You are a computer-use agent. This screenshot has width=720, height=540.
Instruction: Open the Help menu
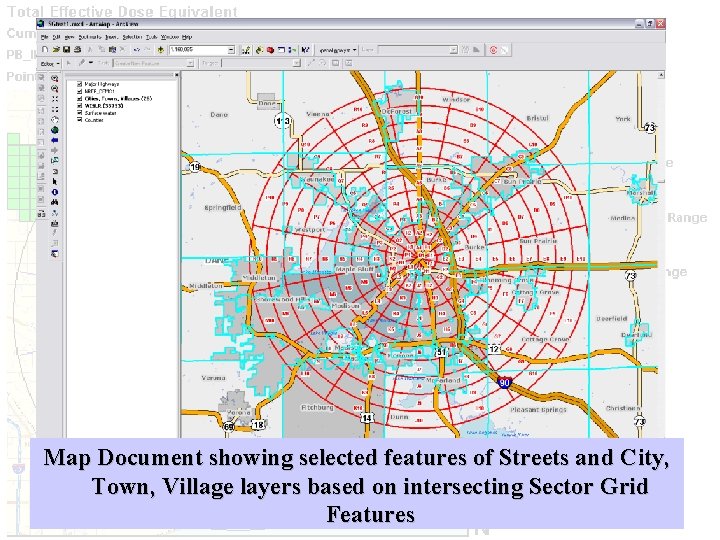point(187,37)
